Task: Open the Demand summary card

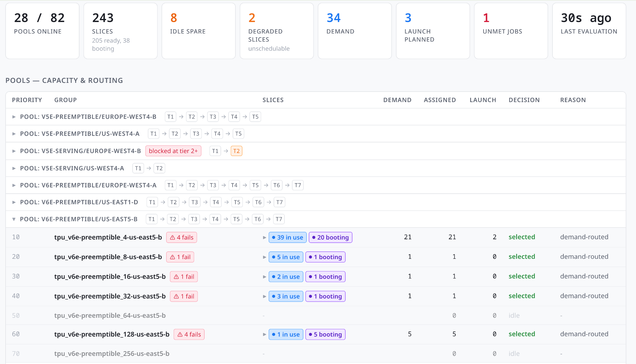Action: [x=355, y=31]
